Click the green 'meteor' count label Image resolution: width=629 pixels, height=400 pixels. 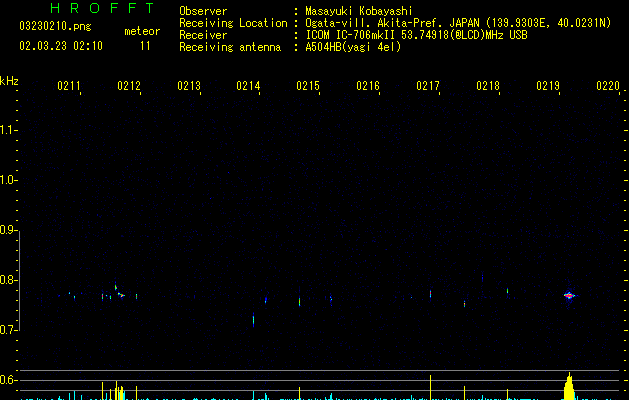[142, 31]
